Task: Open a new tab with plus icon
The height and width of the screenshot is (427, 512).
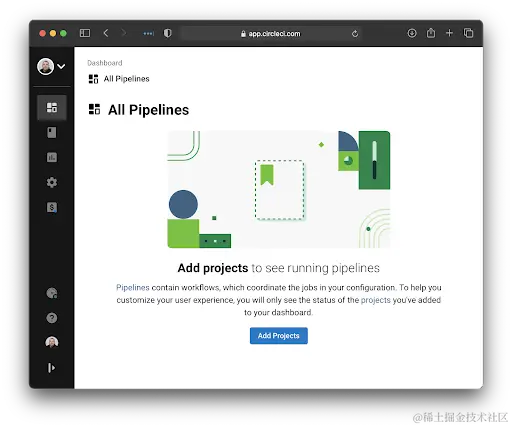Action: click(449, 33)
